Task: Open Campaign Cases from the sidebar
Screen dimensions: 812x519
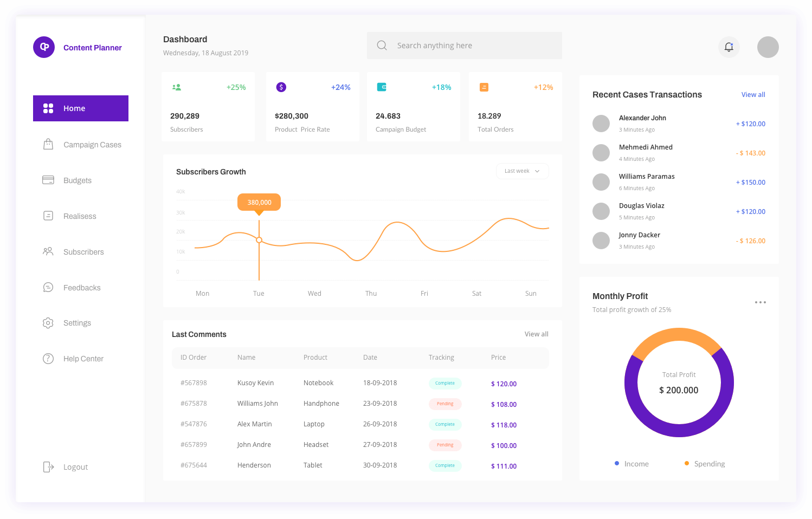Action: (92, 145)
